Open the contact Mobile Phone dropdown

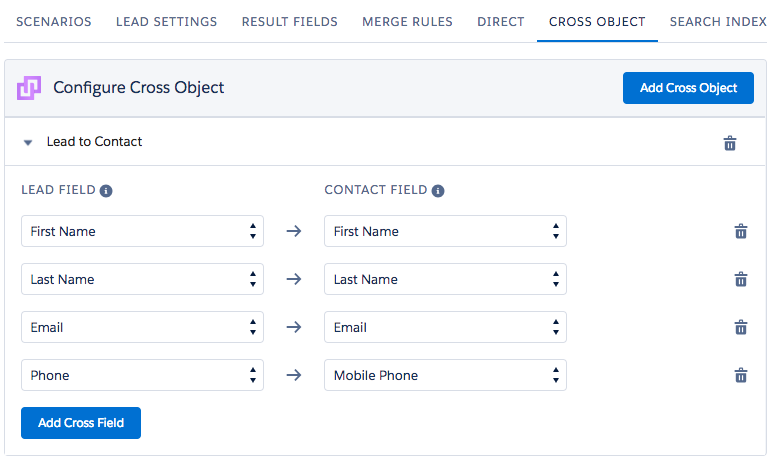445,375
